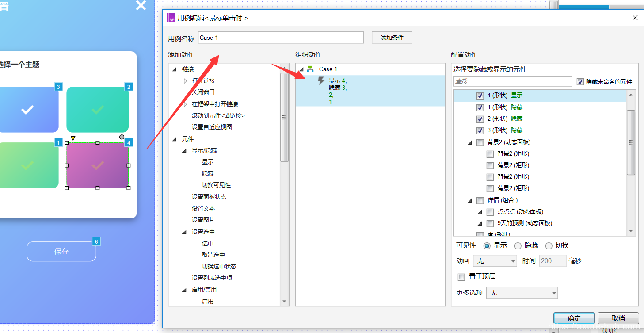Open the 动画 dropdown
This screenshot has width=644, height=333.
point(495,261)
